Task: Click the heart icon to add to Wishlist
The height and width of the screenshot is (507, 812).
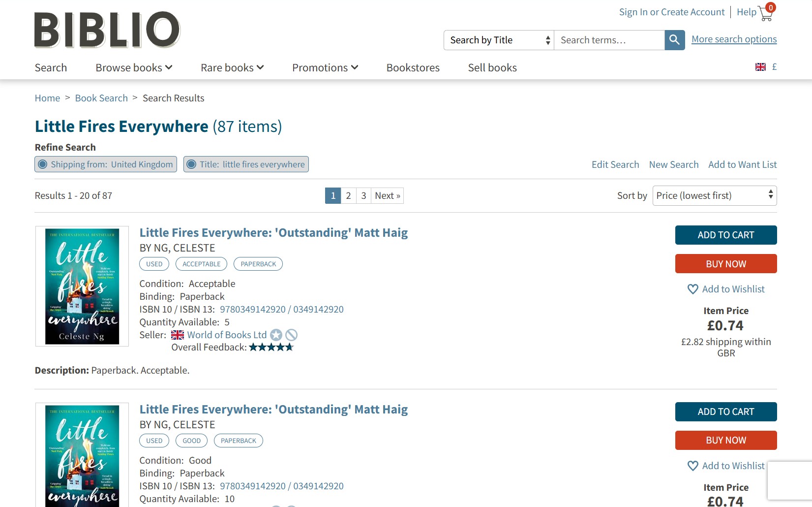Action: coord(692,289)
